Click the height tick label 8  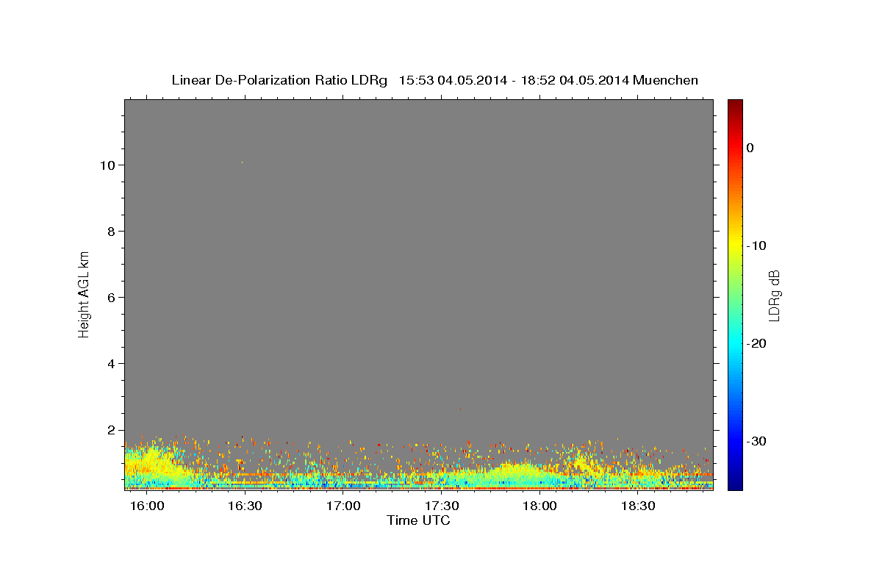click(x=111, y=232)
